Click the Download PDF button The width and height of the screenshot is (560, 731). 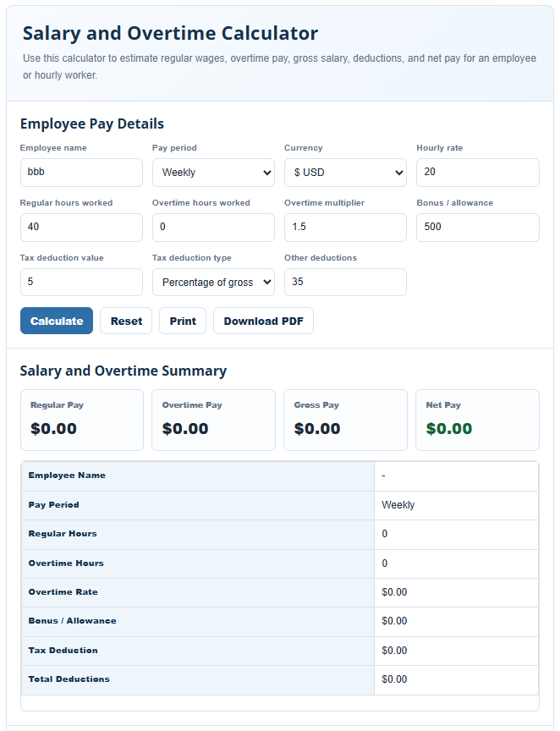[x=263, y=321]
